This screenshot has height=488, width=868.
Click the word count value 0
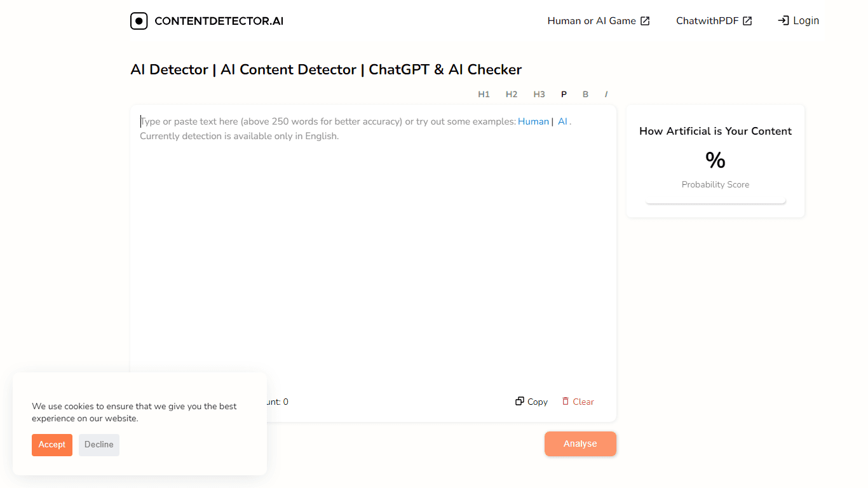click(x=286, y=402)
